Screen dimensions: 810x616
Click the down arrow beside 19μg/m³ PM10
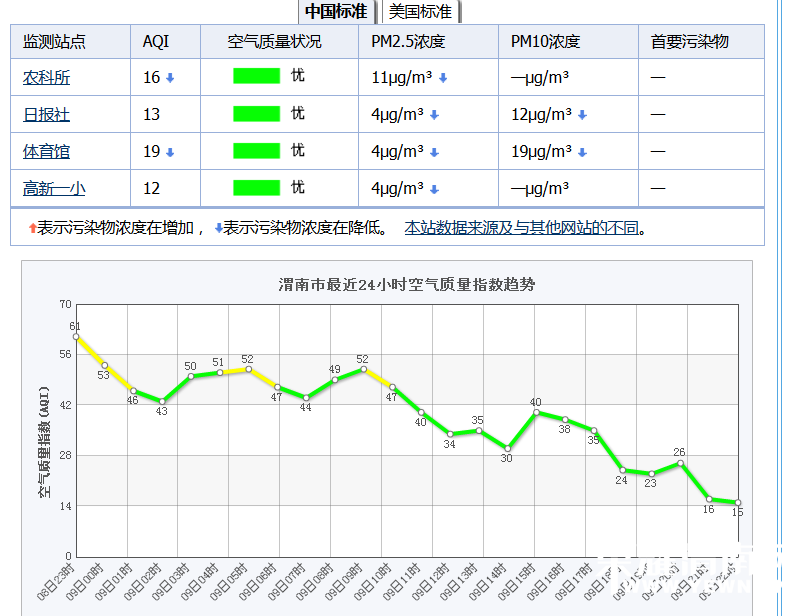click(582, 152)
